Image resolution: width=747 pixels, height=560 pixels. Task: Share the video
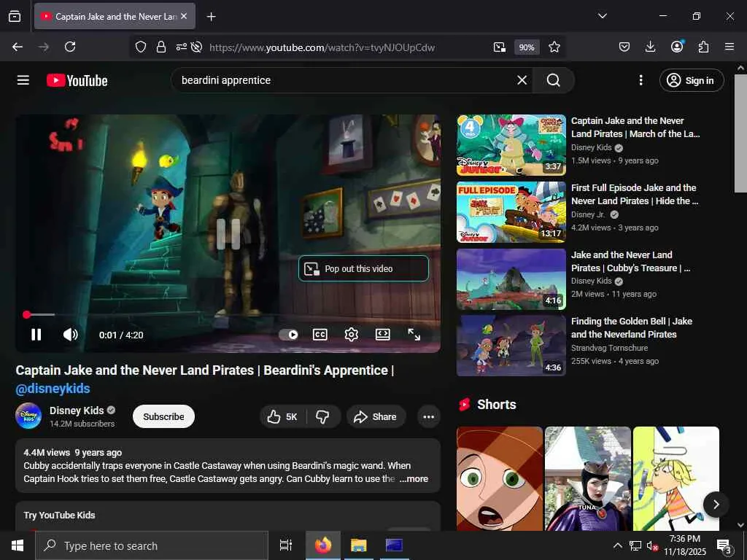click(x=376, y=416)
